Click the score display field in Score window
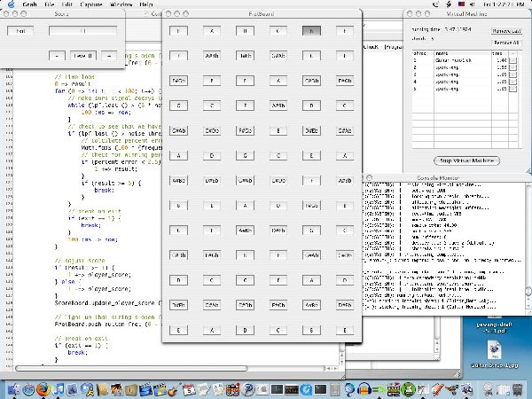Image resolution: width=532 pixels, height=399 pixels. (82, 31)
